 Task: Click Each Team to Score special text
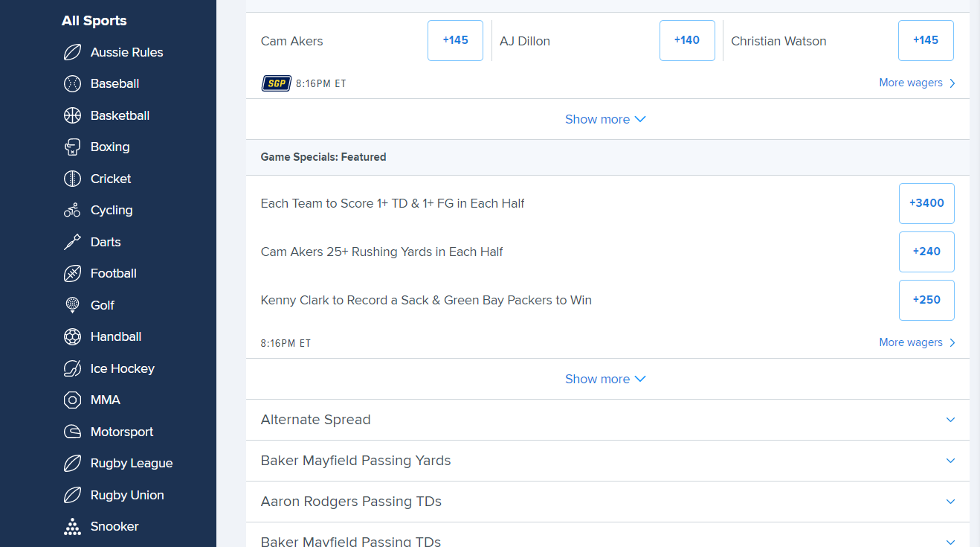(x=393, y=203)
